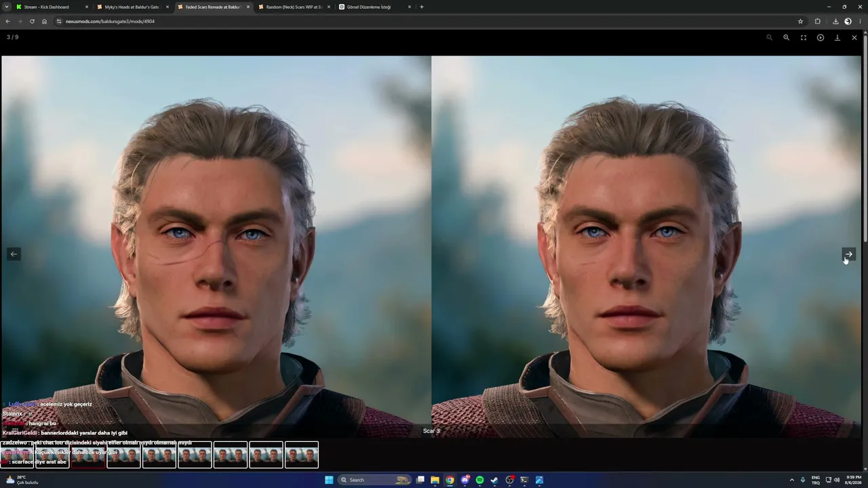868x488 pixels.
Task: Switch to the Stream - Kick Dashboard tab
Action: click(x=52, y=7)
